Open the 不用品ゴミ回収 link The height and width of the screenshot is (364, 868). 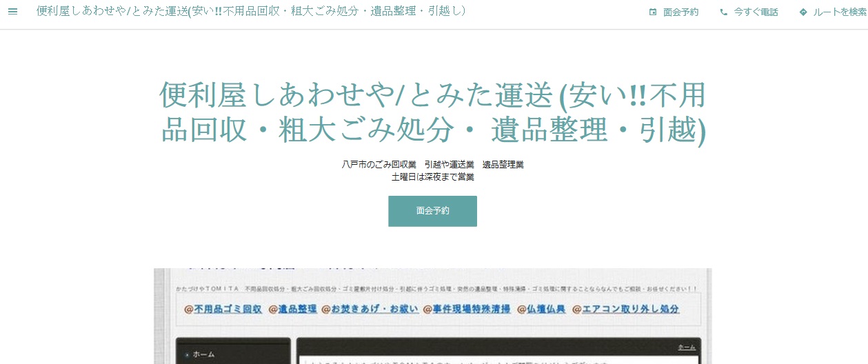tap(228, 309)
